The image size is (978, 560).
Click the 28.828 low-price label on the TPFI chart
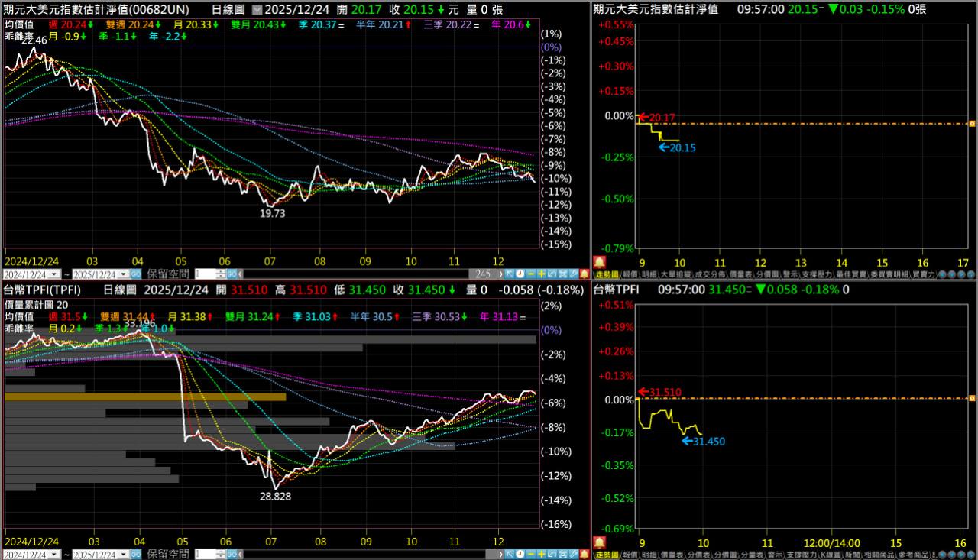tap(275, 496)
